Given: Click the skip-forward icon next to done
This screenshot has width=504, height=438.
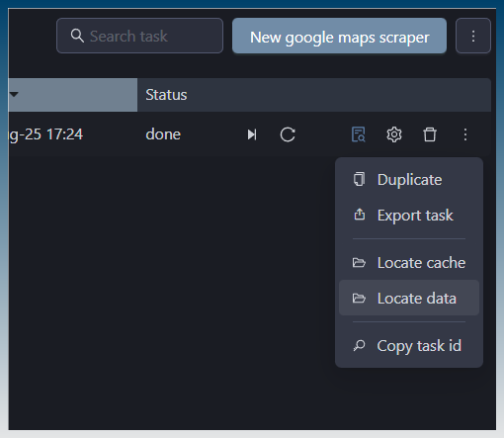Looking at the screenshot, I should (x=252, y=134).
